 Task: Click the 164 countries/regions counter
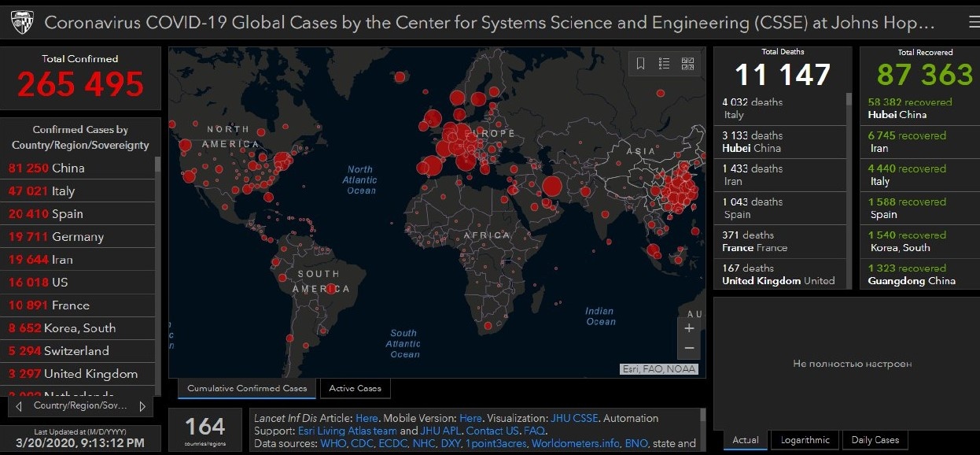[x=205, y=429]
